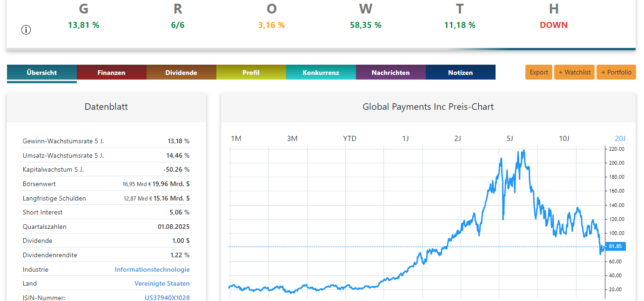Screen dimensions: 644x301
Task: Select the YTD chart range
Action: pos(350,139)
